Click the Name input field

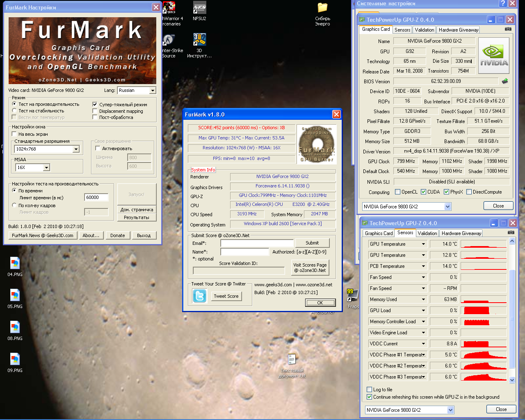pyautogui.click(x=245, y=252)
